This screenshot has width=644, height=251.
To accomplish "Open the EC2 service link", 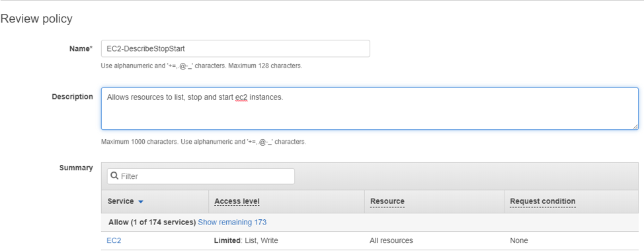I will [114, 240].
